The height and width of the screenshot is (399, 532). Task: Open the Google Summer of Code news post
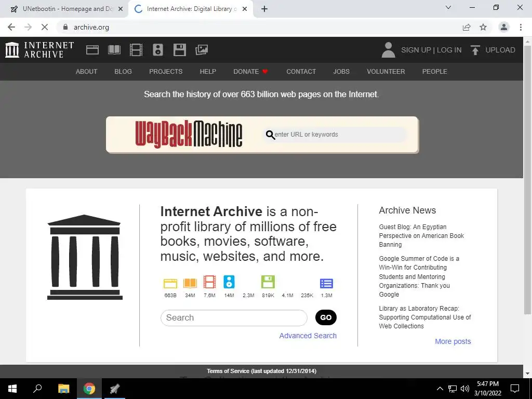(x=419, y=276)
